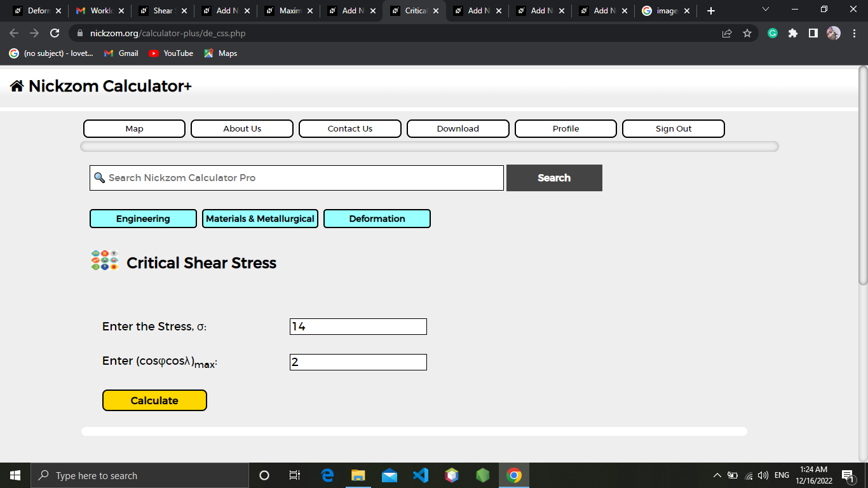Viewport: 868px width, 488px height.
Task: Switch to the Google image tab
Action: click(x=666, y=11)
